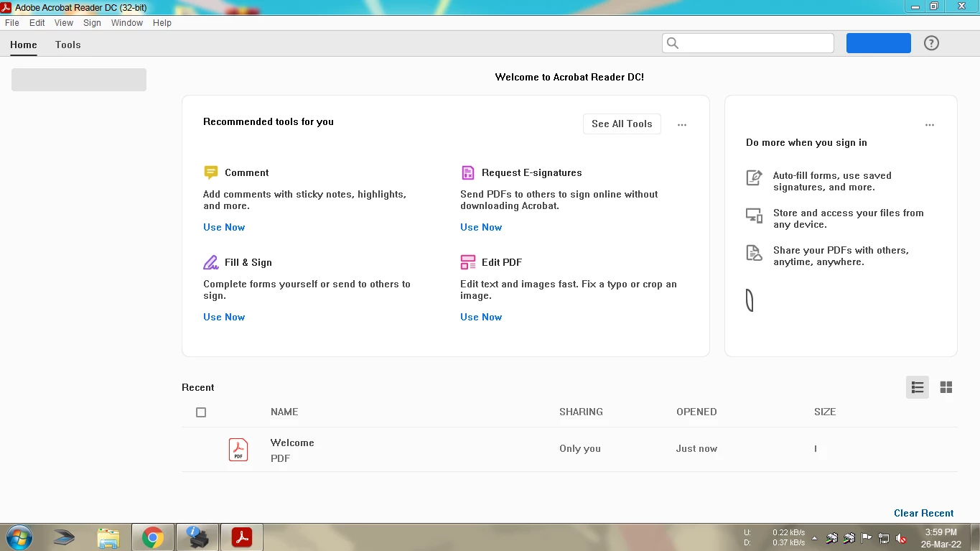Click the 'Just now' opened cell
This screenshot has height=551, width=980.
tap(696, 448)
